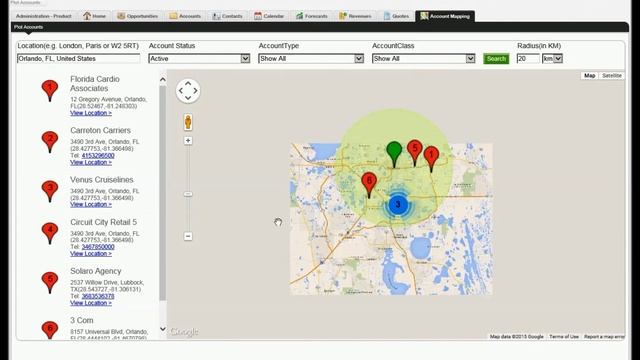The image size is (640, 360).
Task: Click red pin 4 beside Circuit City Retail 5
Action: (50, 233)
